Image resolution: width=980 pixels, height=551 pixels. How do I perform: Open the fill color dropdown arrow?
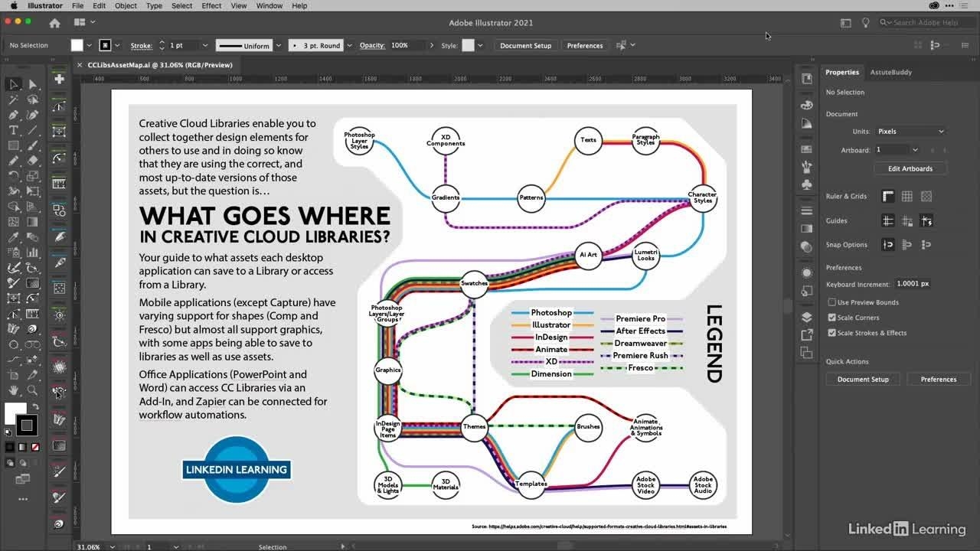89,45
